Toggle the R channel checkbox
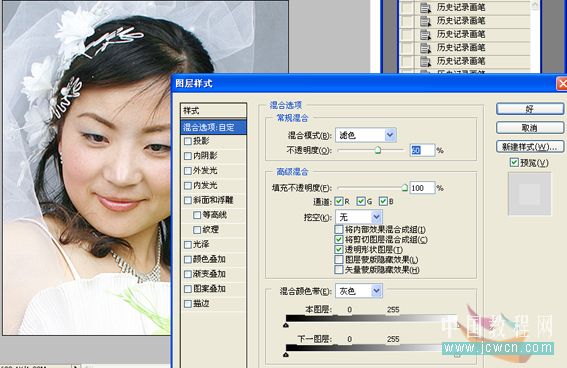Image resolution: width=567 pixels, height=368 pixels. [339, 201]
